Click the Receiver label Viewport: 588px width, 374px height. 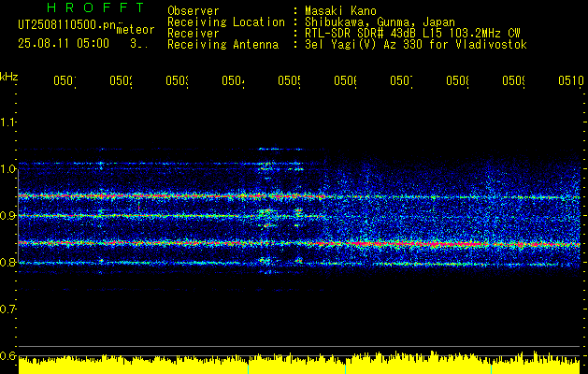[x=194, y=34]
